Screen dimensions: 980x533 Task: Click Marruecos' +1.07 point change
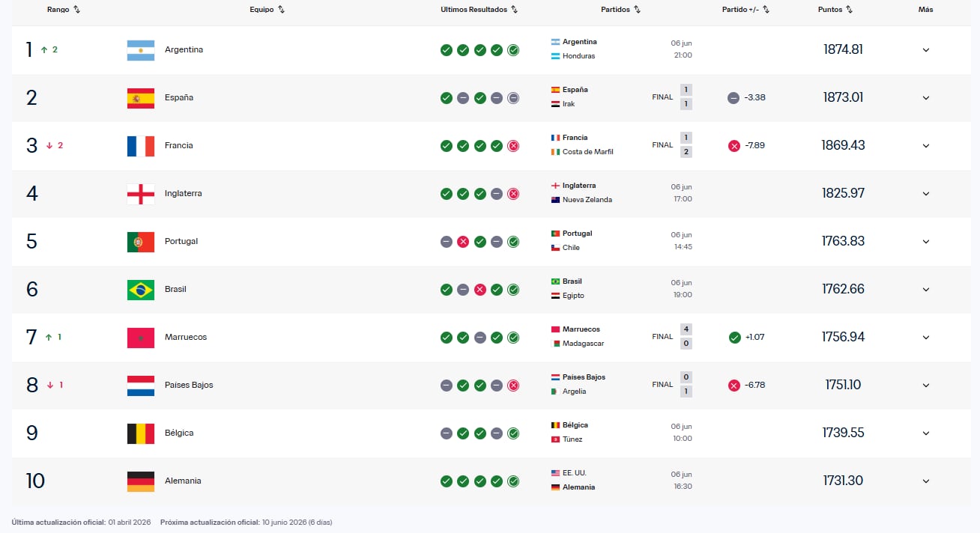point(754,338)
